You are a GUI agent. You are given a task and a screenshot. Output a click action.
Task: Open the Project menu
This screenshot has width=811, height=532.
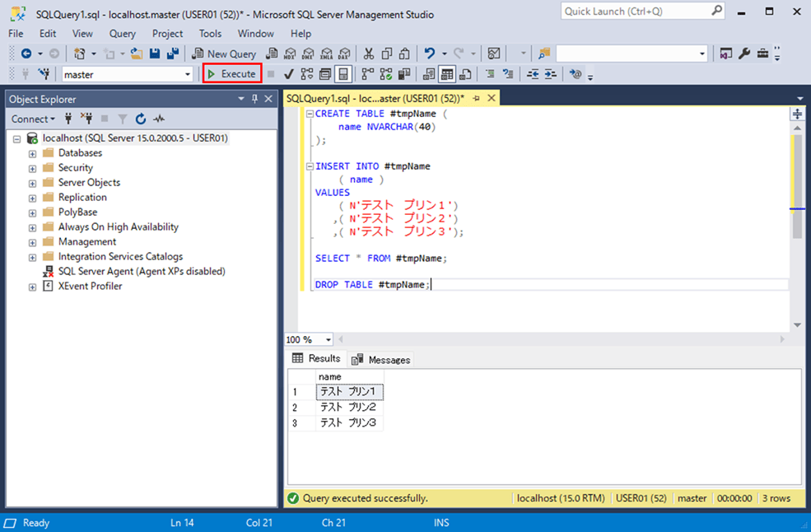[167, 34]
